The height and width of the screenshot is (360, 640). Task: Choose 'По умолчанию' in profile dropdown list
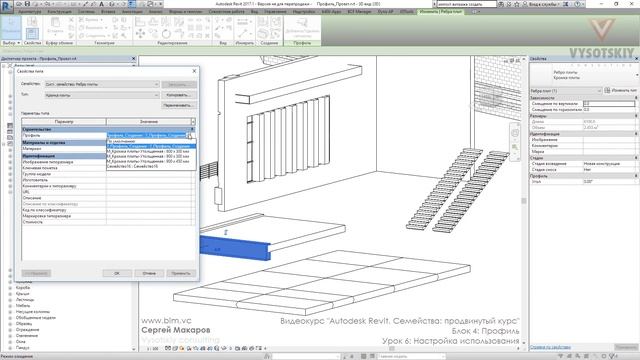151,141
